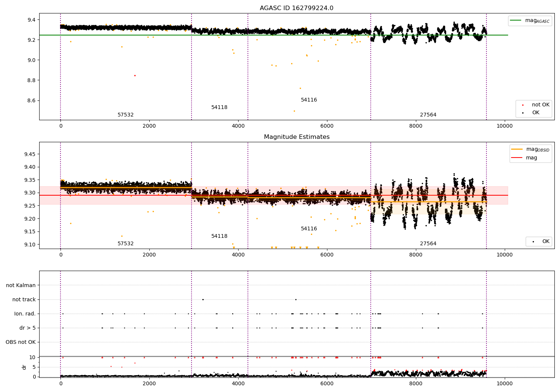This screenshot has width=560, height=392.
Task: Click the 'not track' marker near x=3200
Action: coord(203,299)
